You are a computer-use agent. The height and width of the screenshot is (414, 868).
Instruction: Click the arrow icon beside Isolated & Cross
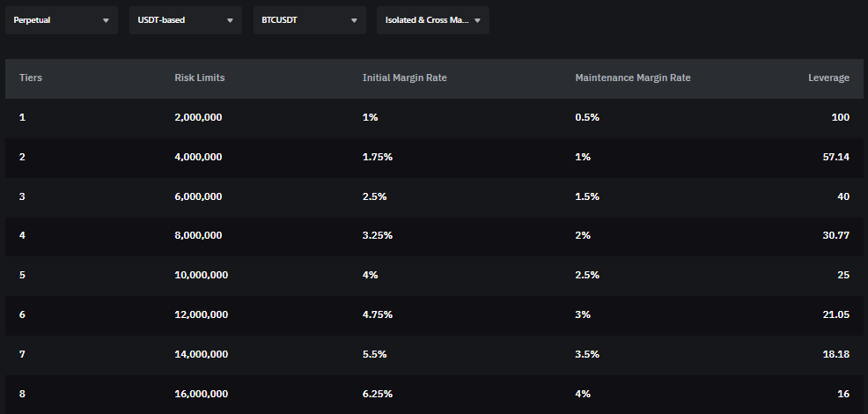[477, 20]
